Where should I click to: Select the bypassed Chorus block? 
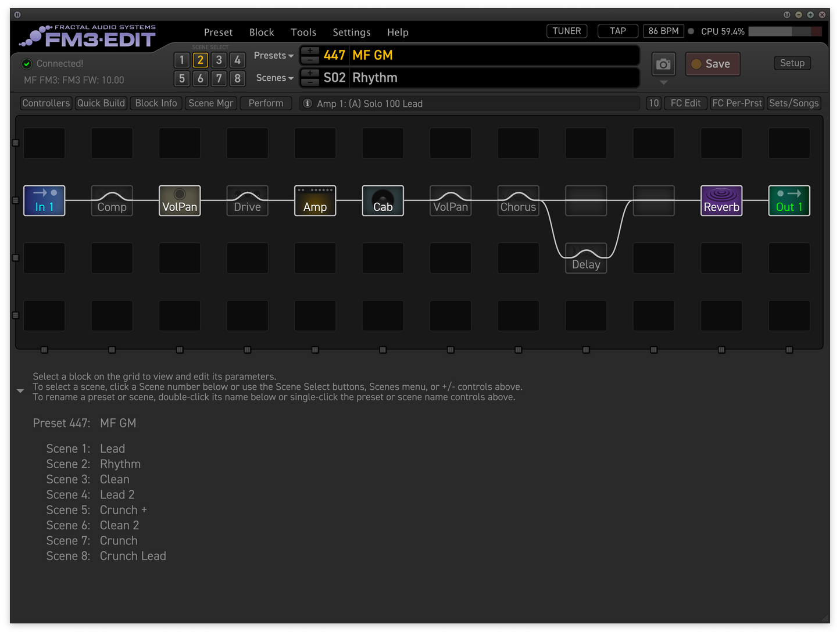pyautogui.click(x=518, y=200)
